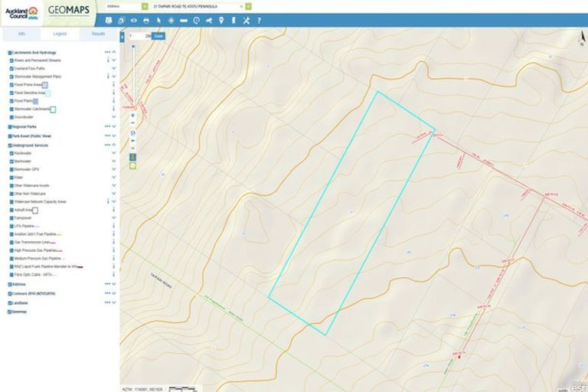The width and height of the screenshot is (588, 392).
Task: Expand the Regional Parks layer group
Action: tap(114, 126)
